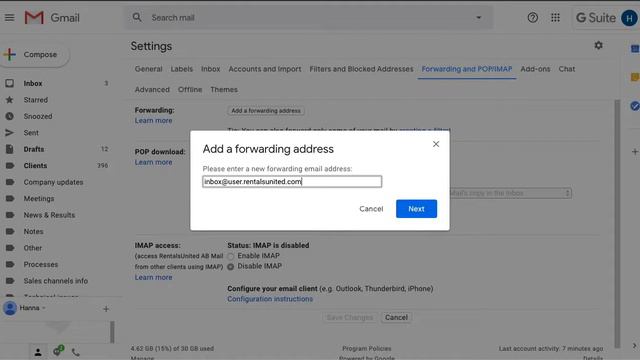Screen dimensions: 640x360
Task: Close the Add a forwarding address dialog
Action: tap(436, 144)
